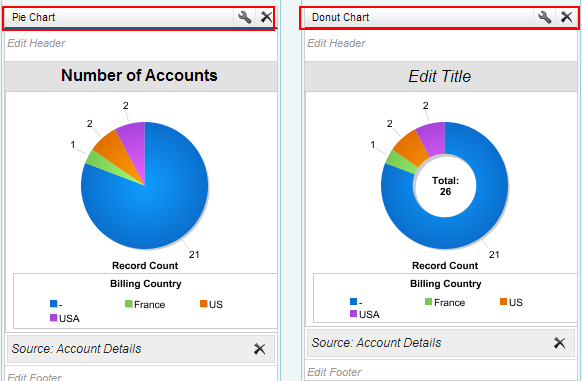Click Source: Account Details under Donut Chart
The image size is (582, 381).
[376, 343]
